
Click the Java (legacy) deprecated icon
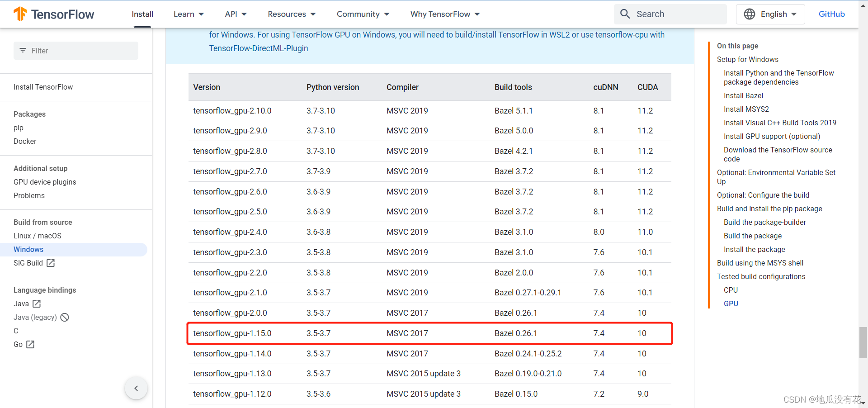coord(65,317)
